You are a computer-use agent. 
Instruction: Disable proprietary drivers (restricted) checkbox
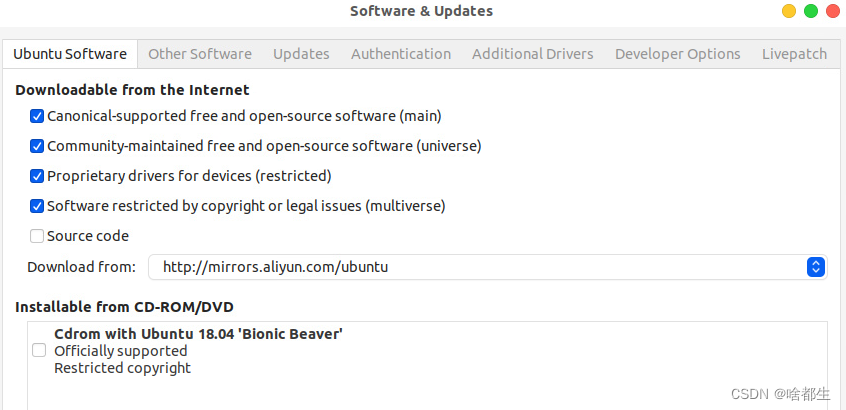point(37,176)
